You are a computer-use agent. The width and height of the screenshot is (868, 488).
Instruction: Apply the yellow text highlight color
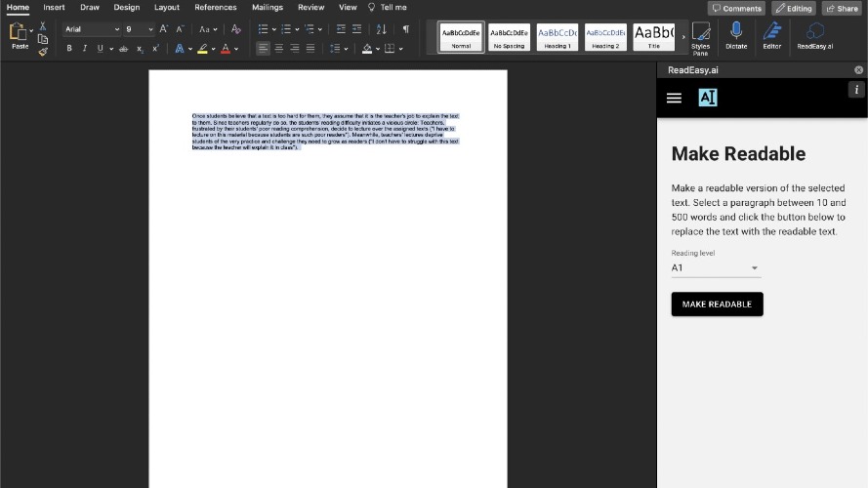click(x=203, y=49)
